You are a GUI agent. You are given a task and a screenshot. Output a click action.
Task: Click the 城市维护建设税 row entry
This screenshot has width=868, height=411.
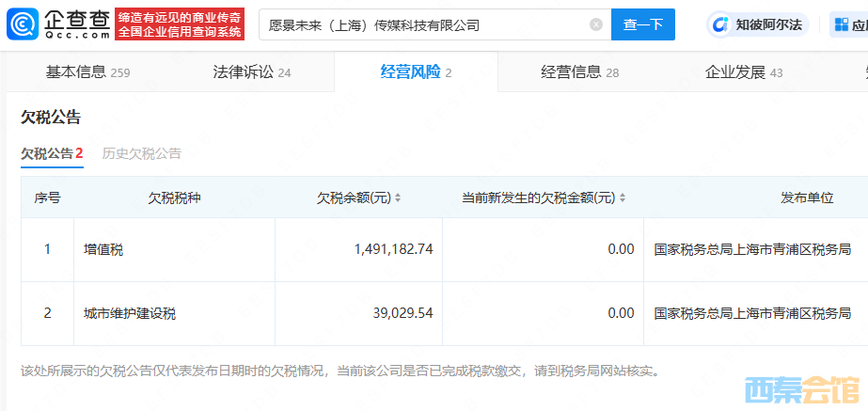(x=130, y=313)
